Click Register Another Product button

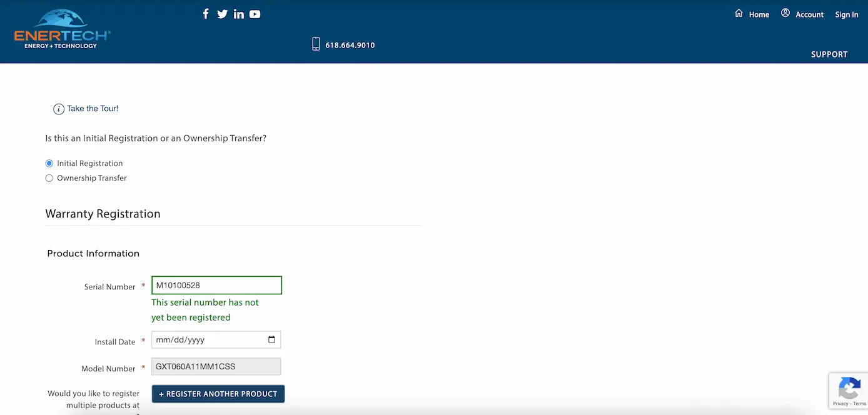coord(218,394)
